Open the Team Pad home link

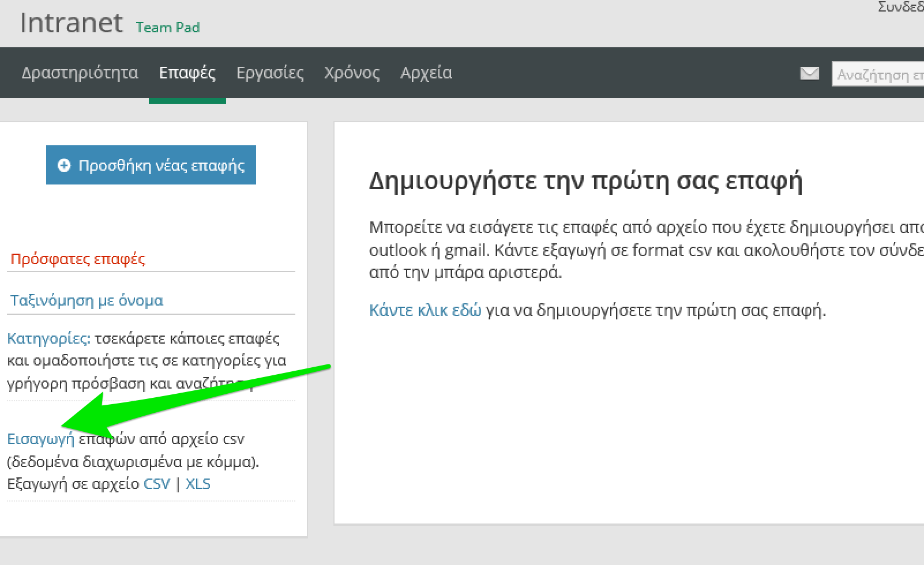168,27
